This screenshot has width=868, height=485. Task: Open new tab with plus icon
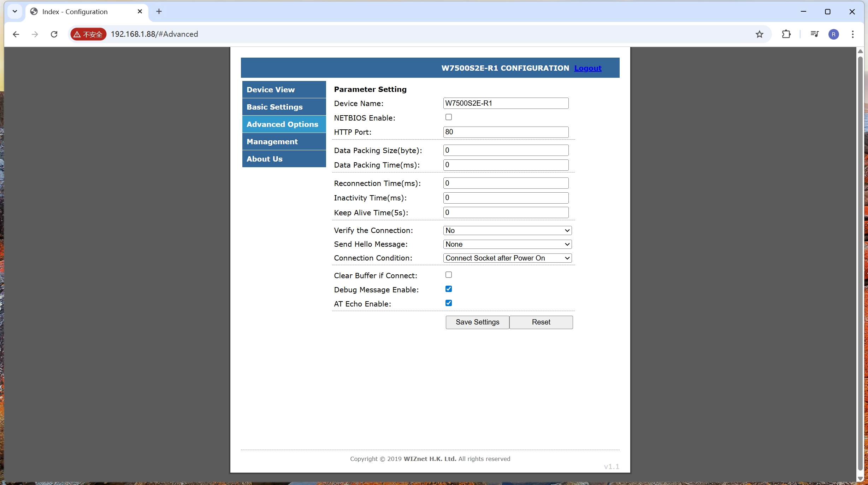(159, 12)
